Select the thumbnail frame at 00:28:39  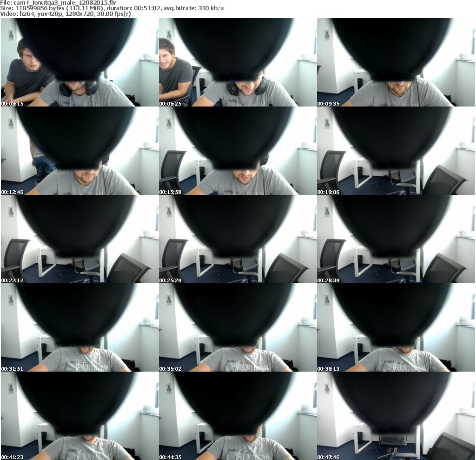pos(396,239)
